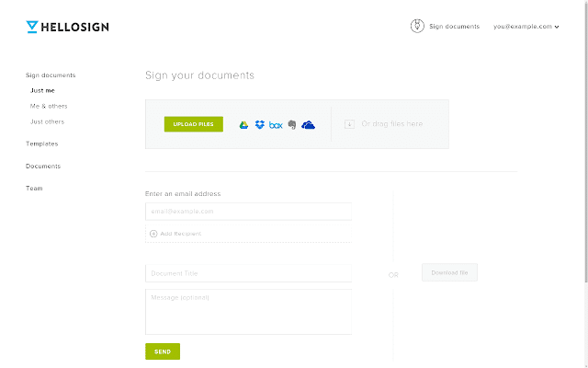Screen dimensions: 588x368
Task: Open the you@example.com account dropdown
Action: 526,27
